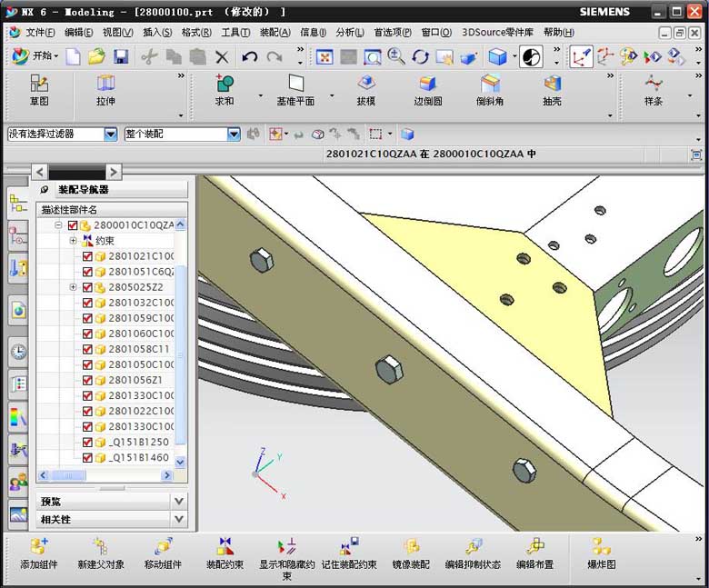Expand the 相关性 Dependencies panel
The height and width of the screenshot is (588, 709).
(x=178, y=519)
